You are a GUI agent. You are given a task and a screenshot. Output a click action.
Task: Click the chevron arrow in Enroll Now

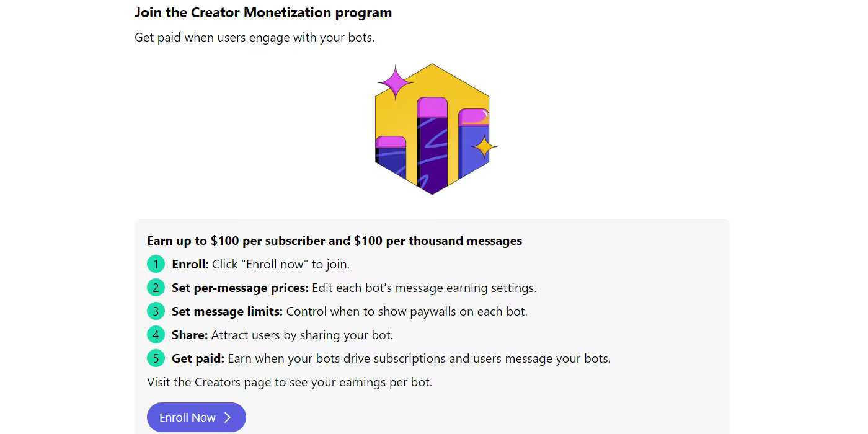[x=228, y=417]
